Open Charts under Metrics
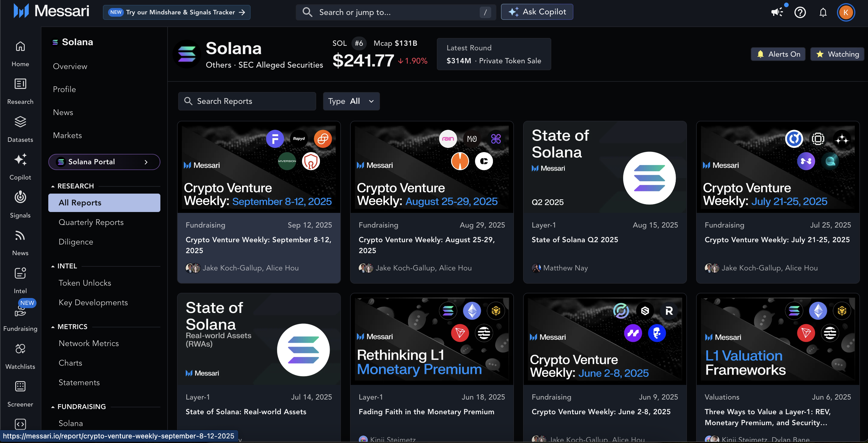Image resolution: width=868 pixels, height=443 pixels. [x=70, y=363]
